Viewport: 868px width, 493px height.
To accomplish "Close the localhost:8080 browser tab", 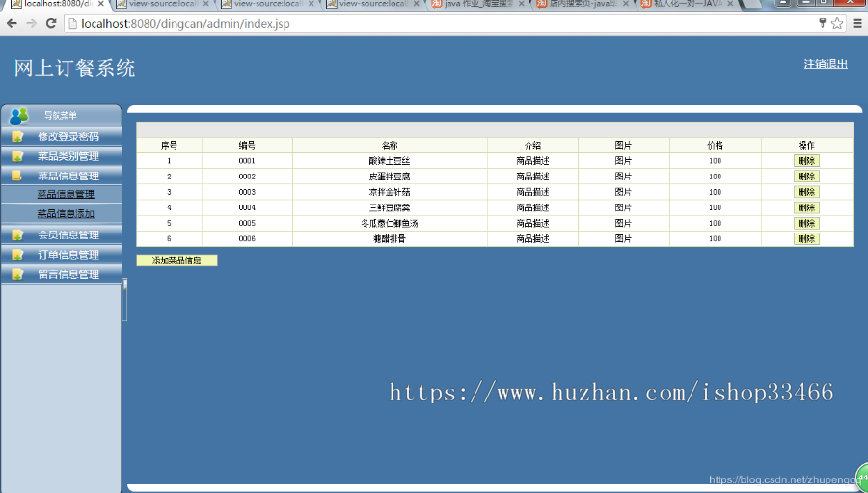I will (100, 4).
